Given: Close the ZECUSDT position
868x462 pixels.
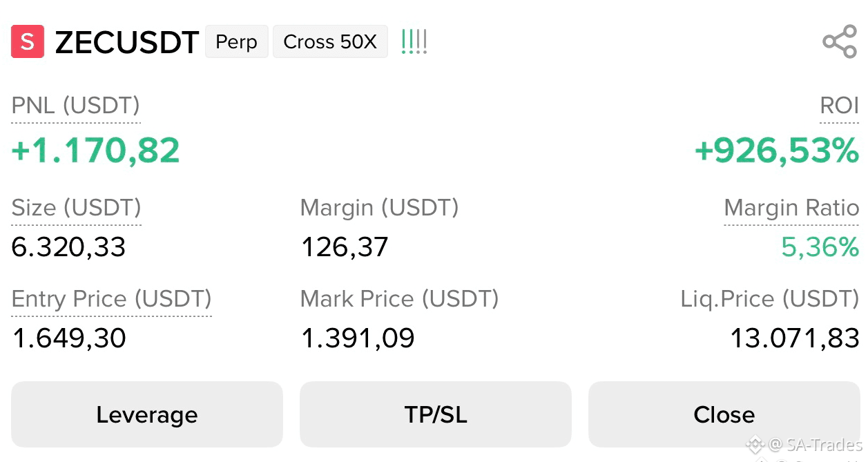Looking at the screenshot, I should click(x=724, y=414).
